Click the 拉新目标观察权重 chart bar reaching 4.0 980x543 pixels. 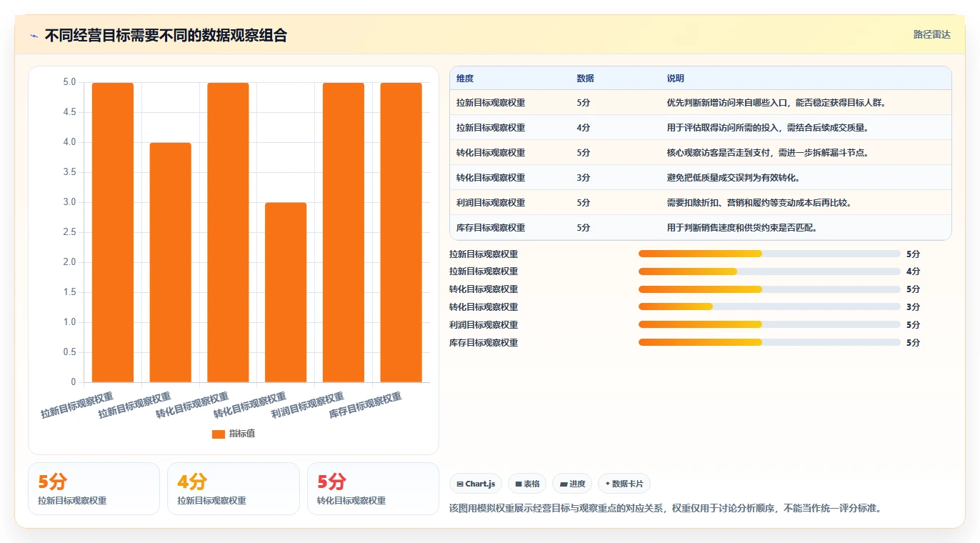click(171, 262)
